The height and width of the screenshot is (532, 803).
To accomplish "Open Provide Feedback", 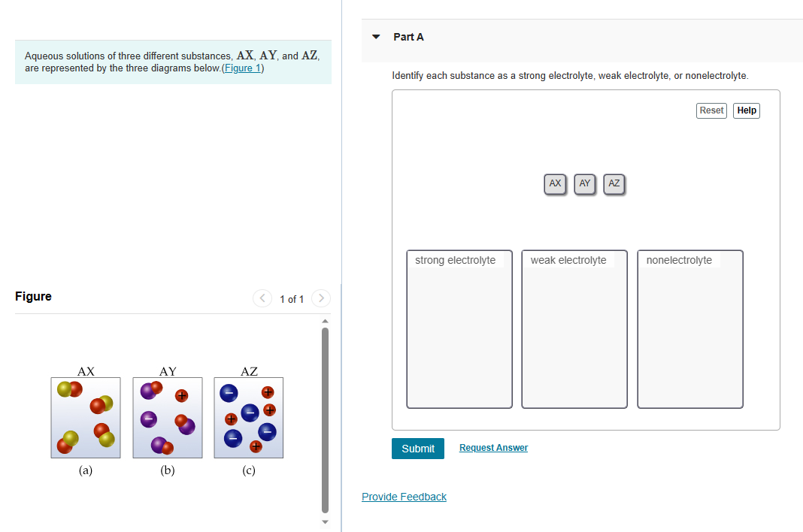I will pos(404,497).
